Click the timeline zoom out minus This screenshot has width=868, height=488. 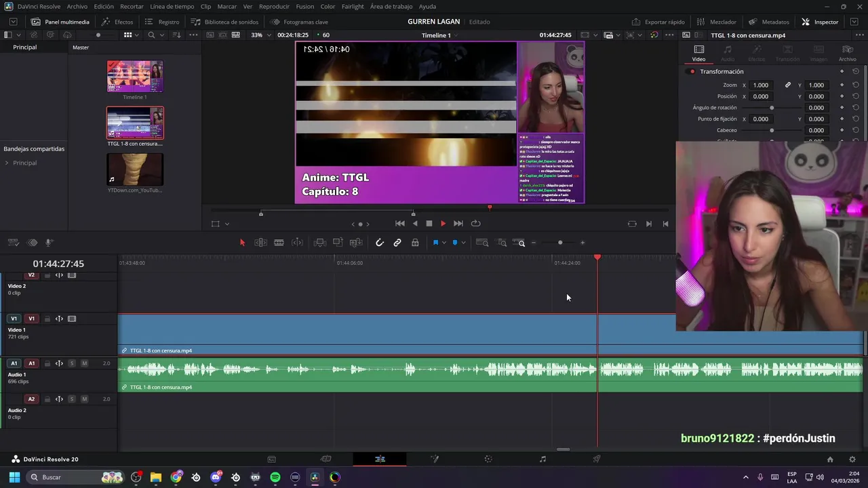[534, 243]
